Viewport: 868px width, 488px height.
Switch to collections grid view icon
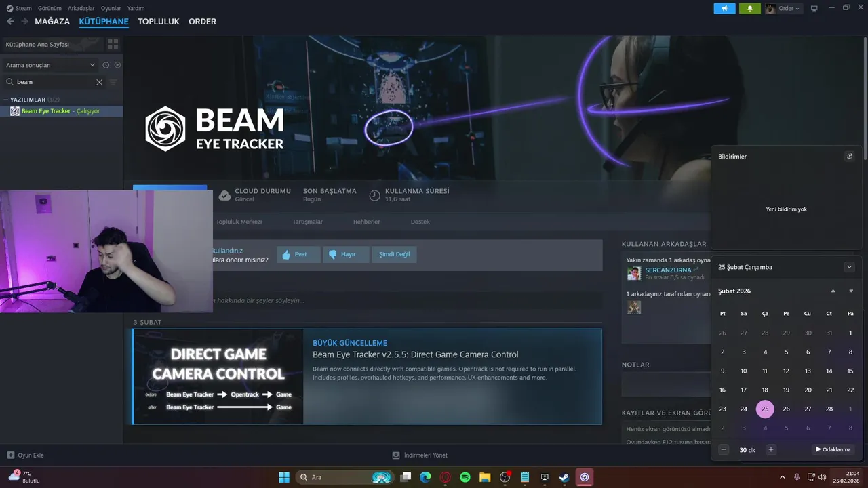[x=113, y=44]
